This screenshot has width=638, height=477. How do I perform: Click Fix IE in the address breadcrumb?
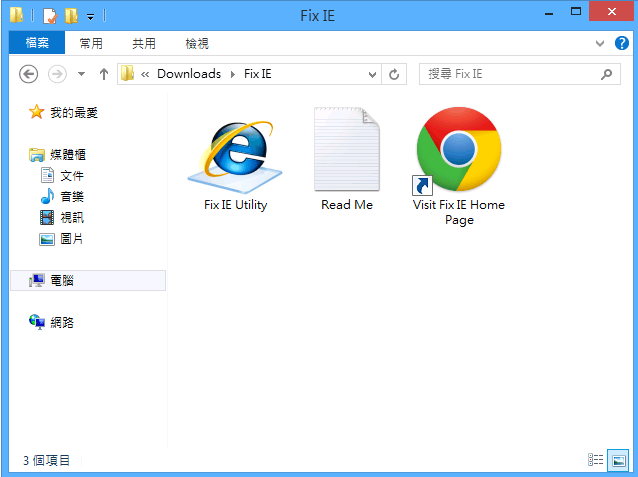pos(258,74)
